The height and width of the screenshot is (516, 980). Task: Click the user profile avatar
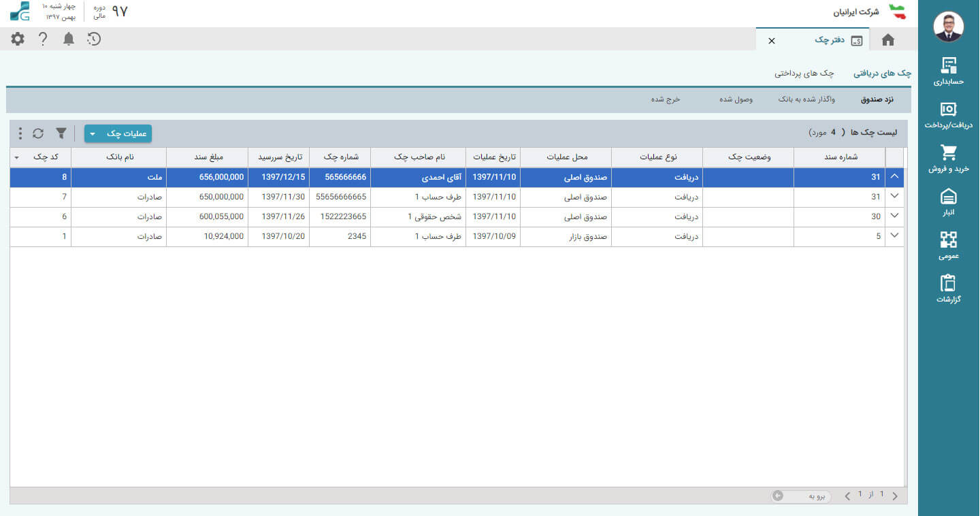[x=948, y=27]
